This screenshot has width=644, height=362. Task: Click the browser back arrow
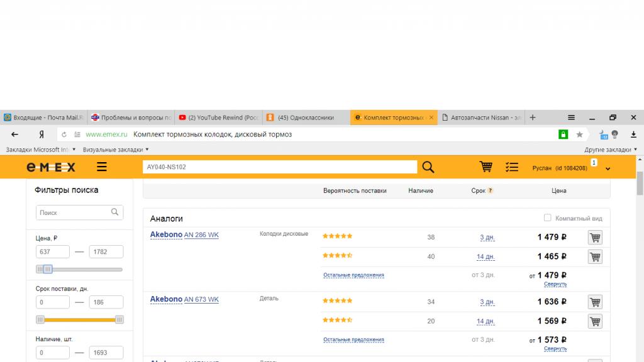[15, 134]
